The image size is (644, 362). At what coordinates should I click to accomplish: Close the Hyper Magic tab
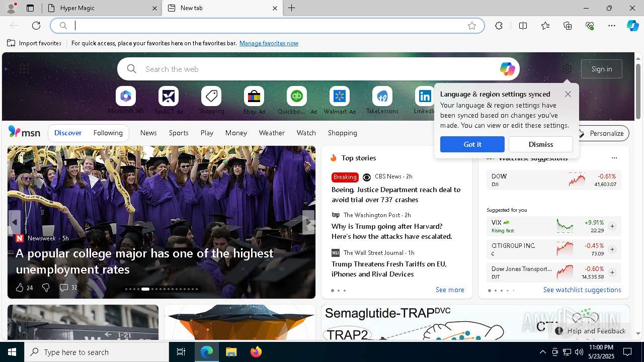pyautogui.click(x=154, y=8)
